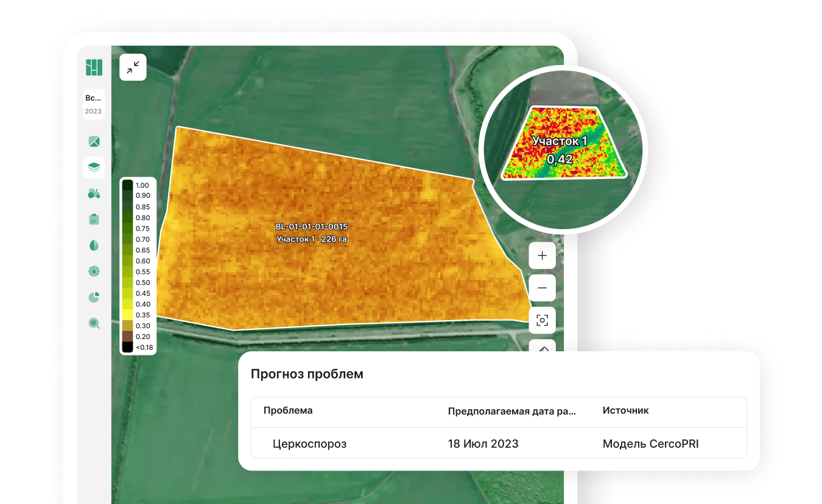Zoom out of the map using the minus button
Image resolution: width=822 pixels, height=504 pixels.
542,288
